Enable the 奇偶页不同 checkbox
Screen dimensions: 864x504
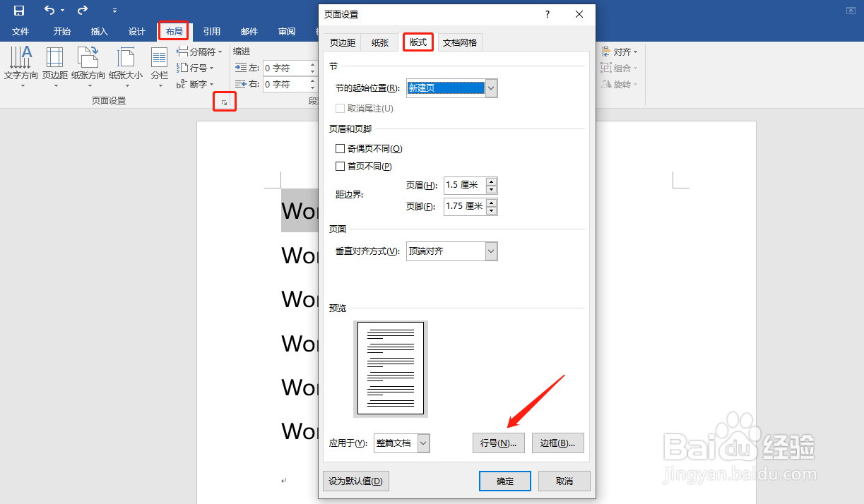click(340, 148)
